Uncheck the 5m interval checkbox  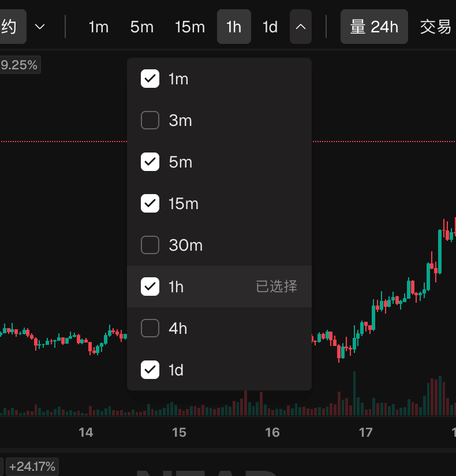[150, 162]
